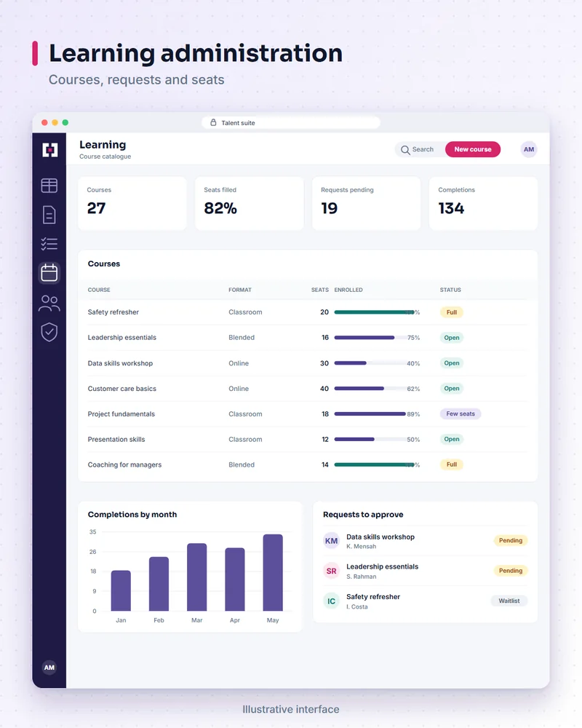This screenshot has height=728, width=582.
Task: Click the Pending badge for S. Rahman
Action: tap(511, 571)
